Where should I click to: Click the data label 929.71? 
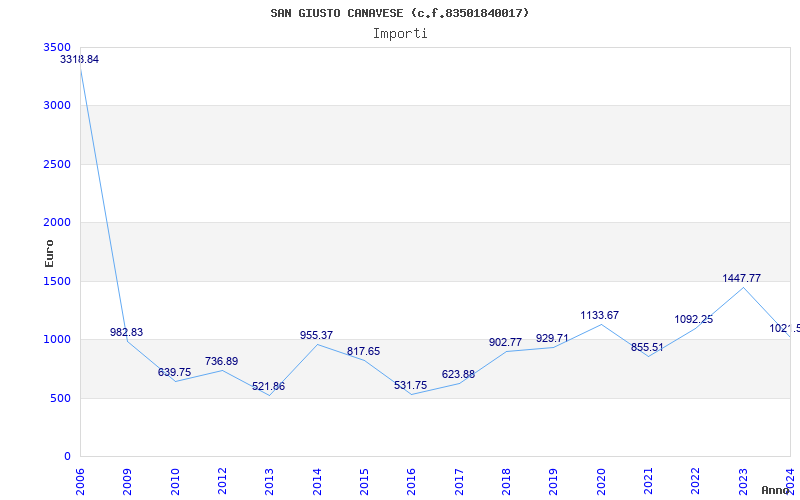[552, 338]
